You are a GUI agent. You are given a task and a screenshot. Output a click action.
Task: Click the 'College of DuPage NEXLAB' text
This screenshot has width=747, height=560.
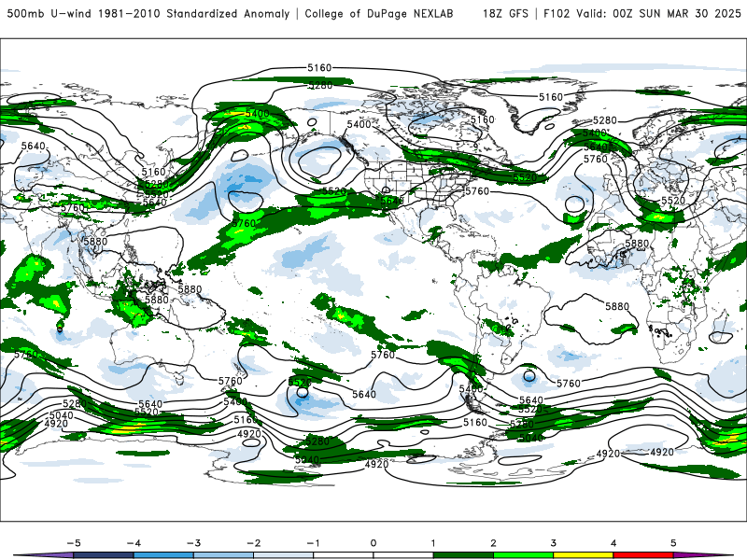pos(379,13)
